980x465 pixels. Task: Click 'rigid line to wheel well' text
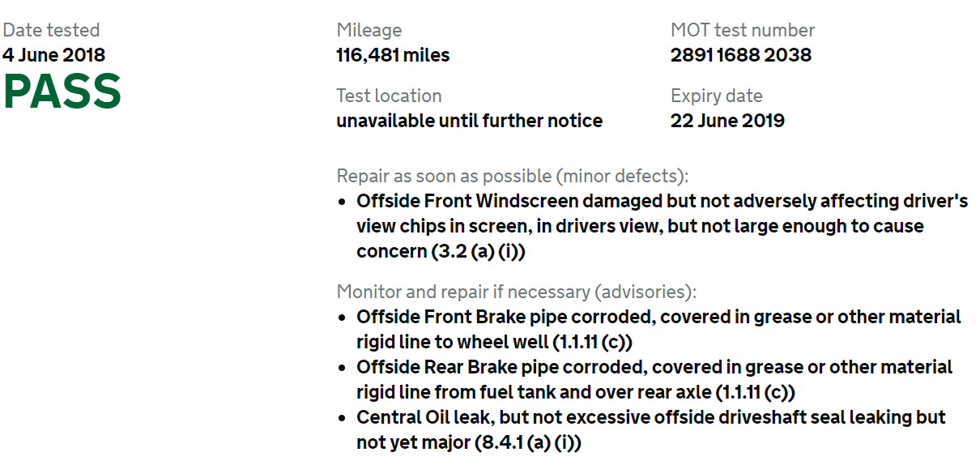(x=448, y=342)
